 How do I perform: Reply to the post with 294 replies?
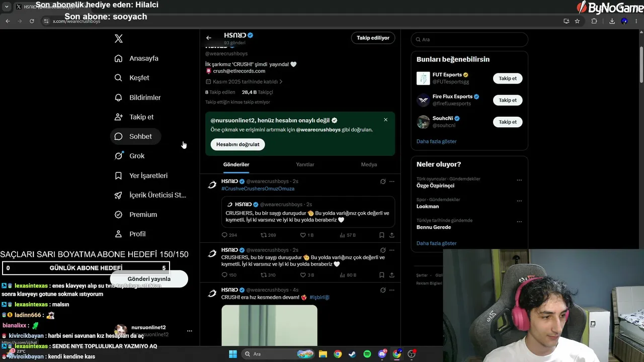pos(229,235)
